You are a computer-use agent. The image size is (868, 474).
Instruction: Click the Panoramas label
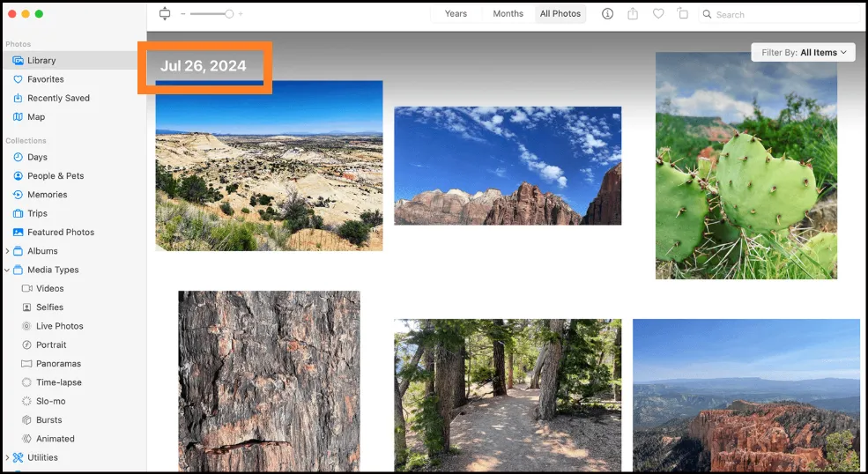pos(59,364)
